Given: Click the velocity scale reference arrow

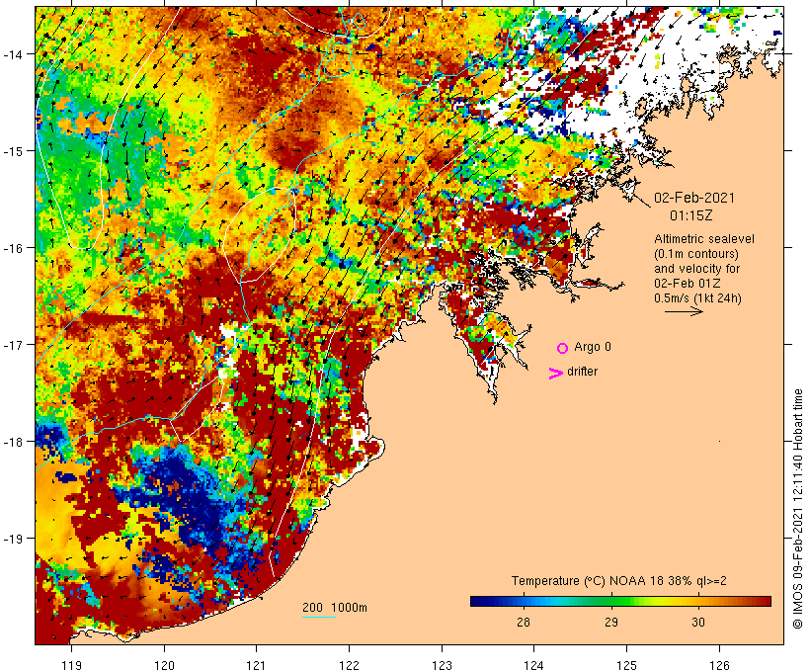Looking at the screenshot, I should click(684, 311).
